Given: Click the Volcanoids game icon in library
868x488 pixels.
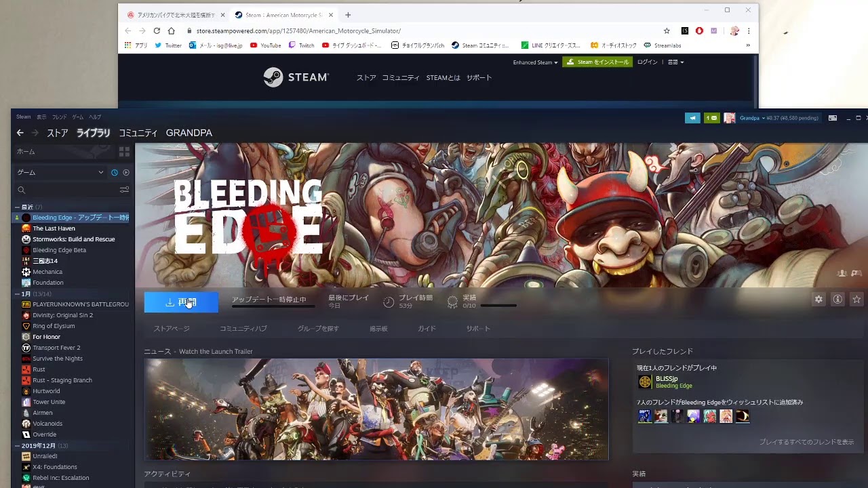Looking at the screenshot, I should (26, 424).
